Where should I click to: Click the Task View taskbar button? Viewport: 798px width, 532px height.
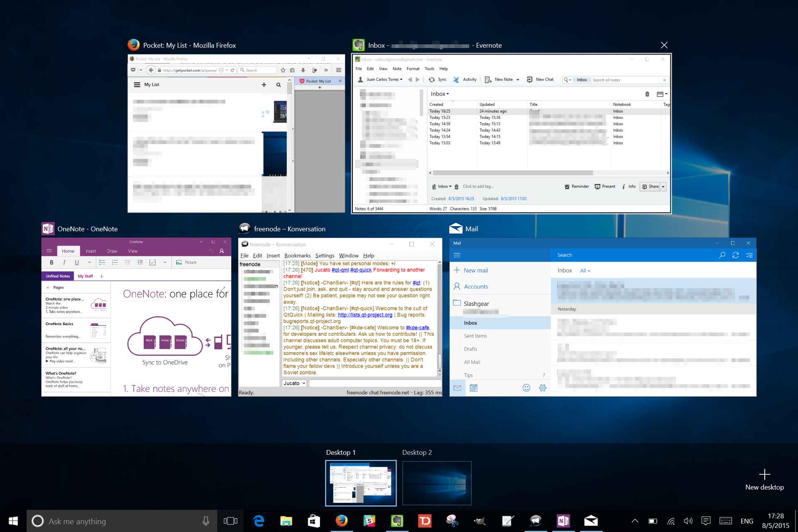(230, 521)
